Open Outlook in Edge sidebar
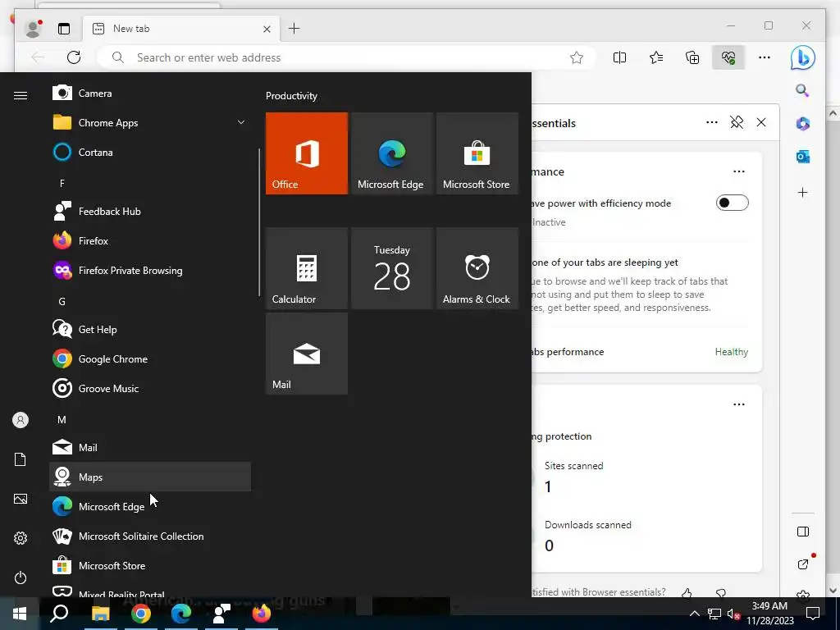 802,157
